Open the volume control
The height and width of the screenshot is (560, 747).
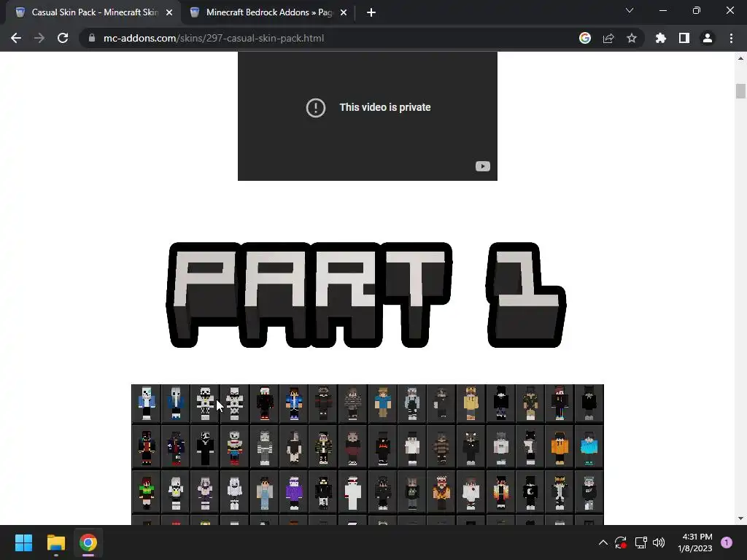click(x=659, y=542)
